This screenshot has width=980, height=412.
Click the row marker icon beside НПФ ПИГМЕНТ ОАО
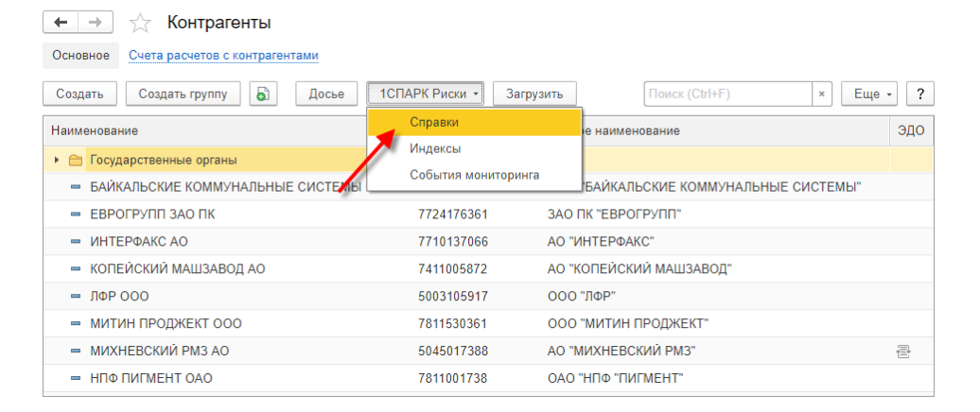tap(76, 379)
